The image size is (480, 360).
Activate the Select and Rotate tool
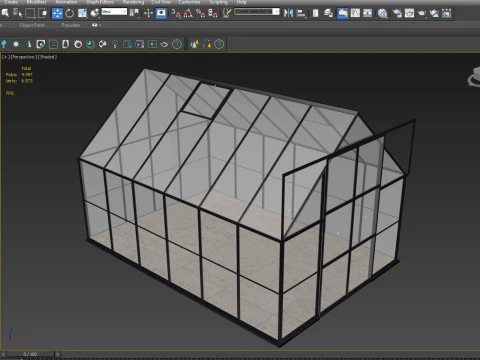70,13
